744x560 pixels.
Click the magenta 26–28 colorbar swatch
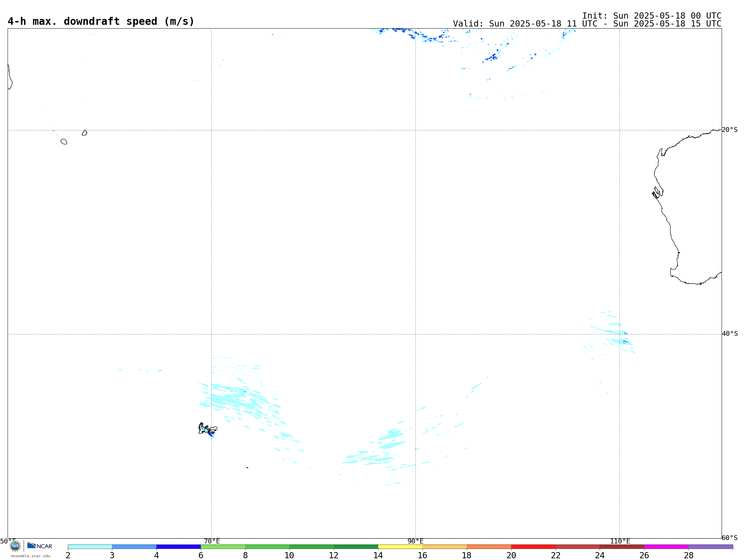click(666, 547)
